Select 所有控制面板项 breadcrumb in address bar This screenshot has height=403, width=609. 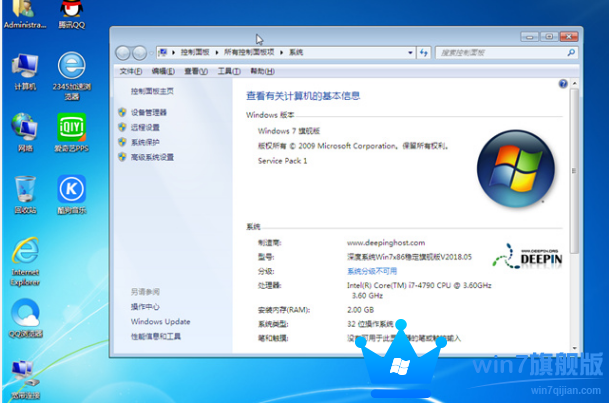(249, 52)
